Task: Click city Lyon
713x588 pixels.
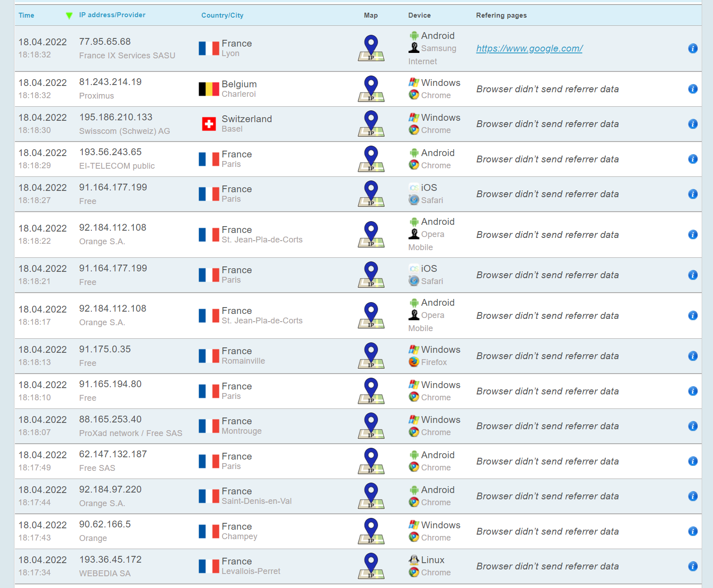Action: pos(231,53)
